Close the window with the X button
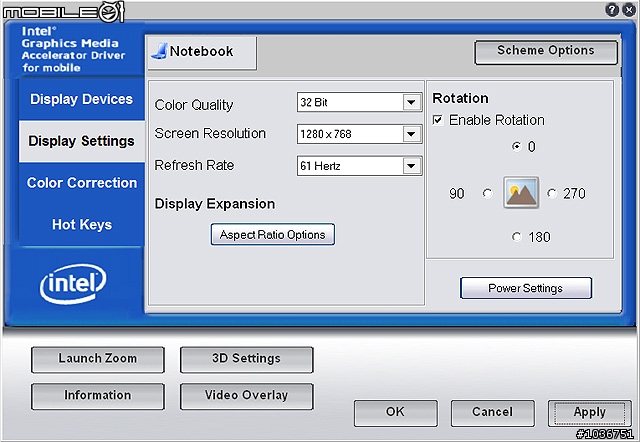640x442 pixels. click(629, 9)
